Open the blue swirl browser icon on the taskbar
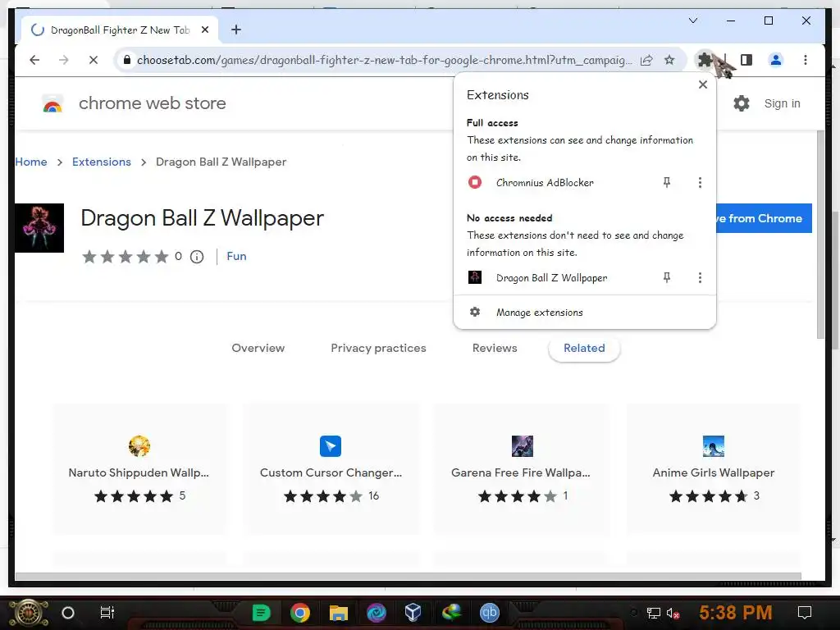 click(x=376, y=612)
